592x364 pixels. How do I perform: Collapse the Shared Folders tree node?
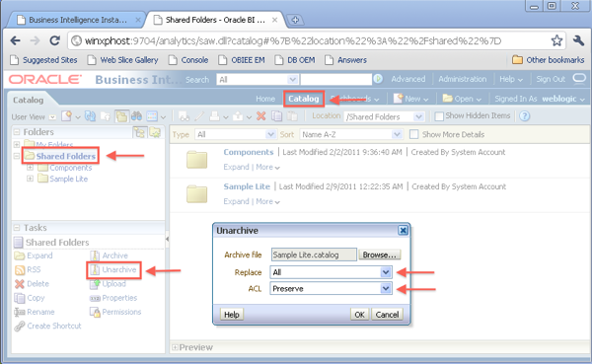[17, 156]
